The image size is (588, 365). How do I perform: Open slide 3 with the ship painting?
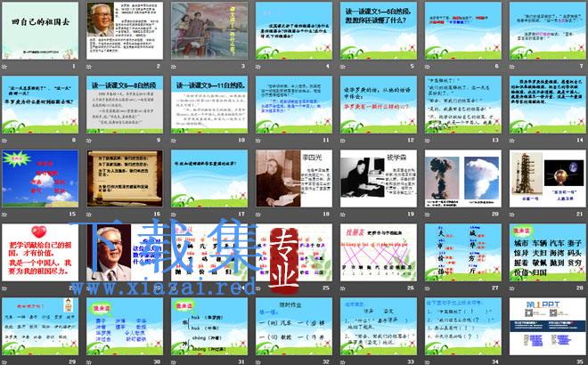tap(209, 30)
